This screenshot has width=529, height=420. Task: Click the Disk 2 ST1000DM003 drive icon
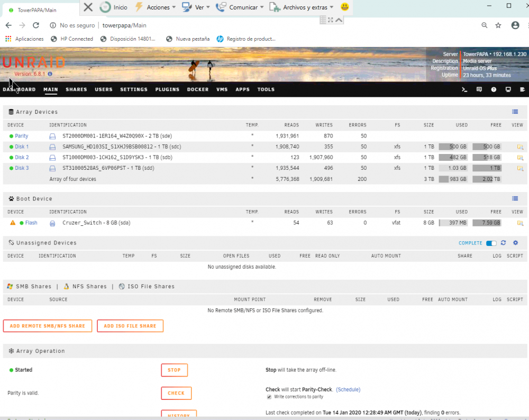(x=52, y=158)
